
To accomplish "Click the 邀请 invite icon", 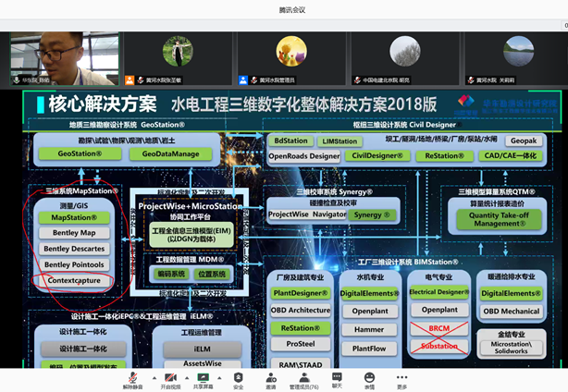I will (x=270, y=377).
